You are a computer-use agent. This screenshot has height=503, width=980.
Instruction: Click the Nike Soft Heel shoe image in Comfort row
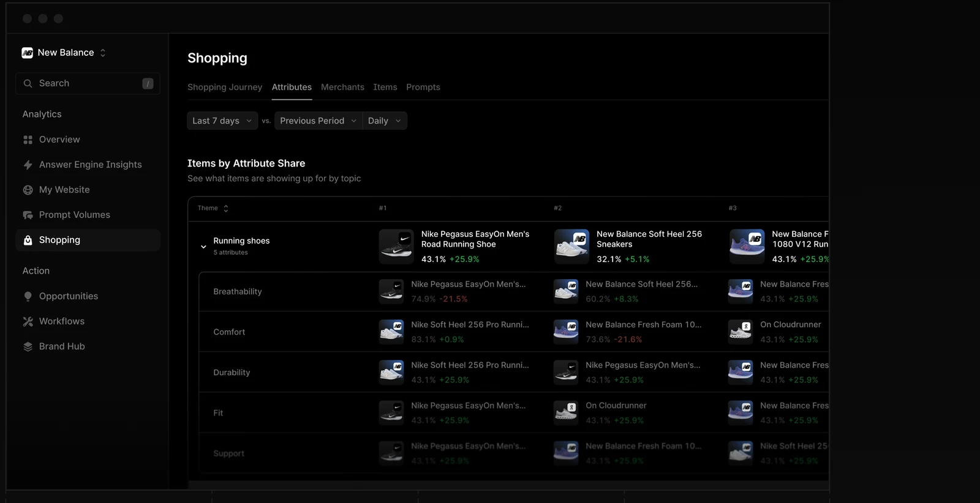coord(391,332)
